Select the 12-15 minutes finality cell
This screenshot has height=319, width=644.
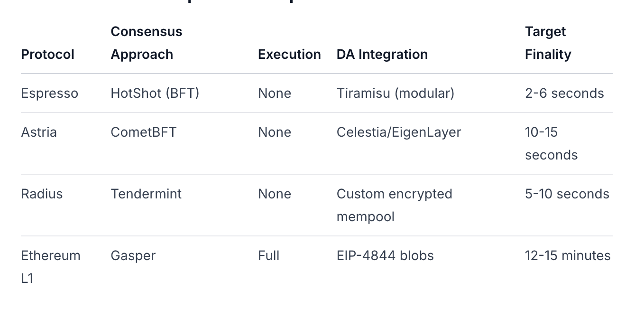(567, 256)
